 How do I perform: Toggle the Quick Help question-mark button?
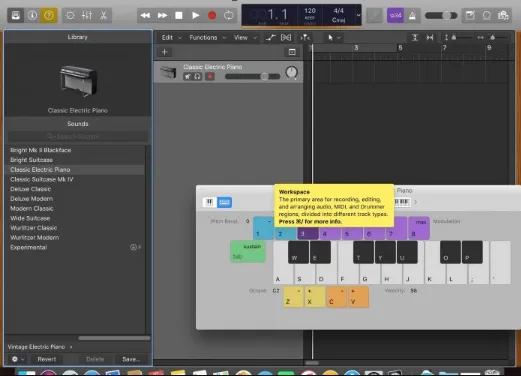tap(49, 15)
